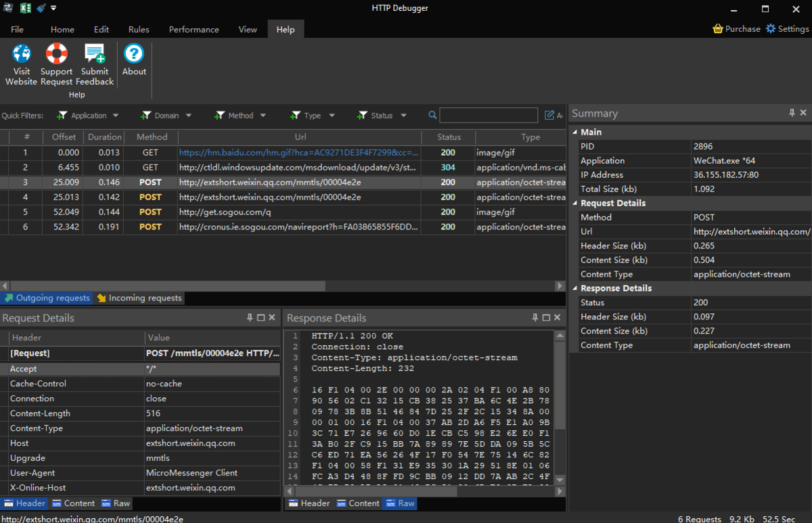This screenshot has height=523, width=812.
Task: Open the Method quick filter dropdown arrow
Action: pos(263,116)
